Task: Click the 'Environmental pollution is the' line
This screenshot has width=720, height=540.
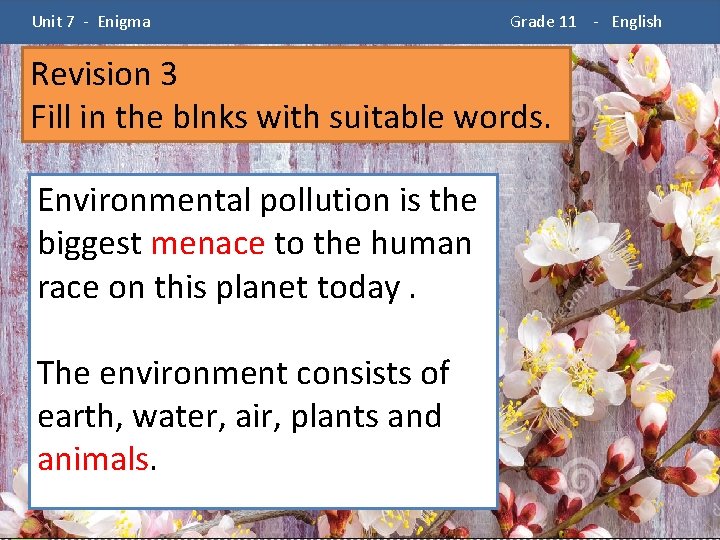Action: (257, 201)
